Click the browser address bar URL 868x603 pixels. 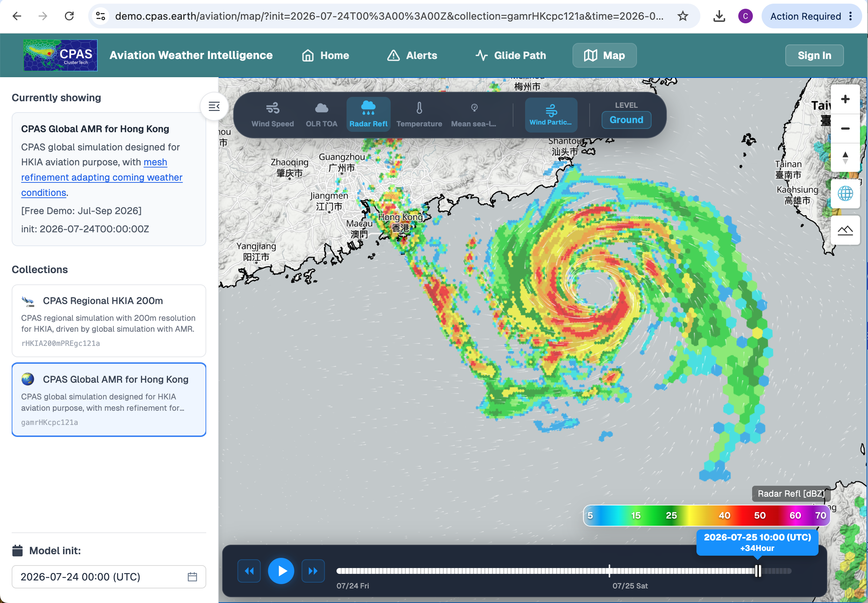coord(390,16)
